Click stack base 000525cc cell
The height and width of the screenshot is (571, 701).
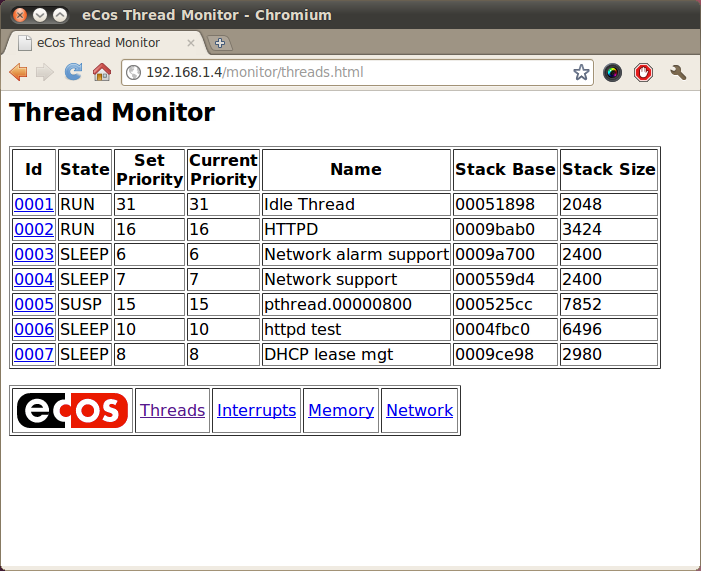coord(506,305)
